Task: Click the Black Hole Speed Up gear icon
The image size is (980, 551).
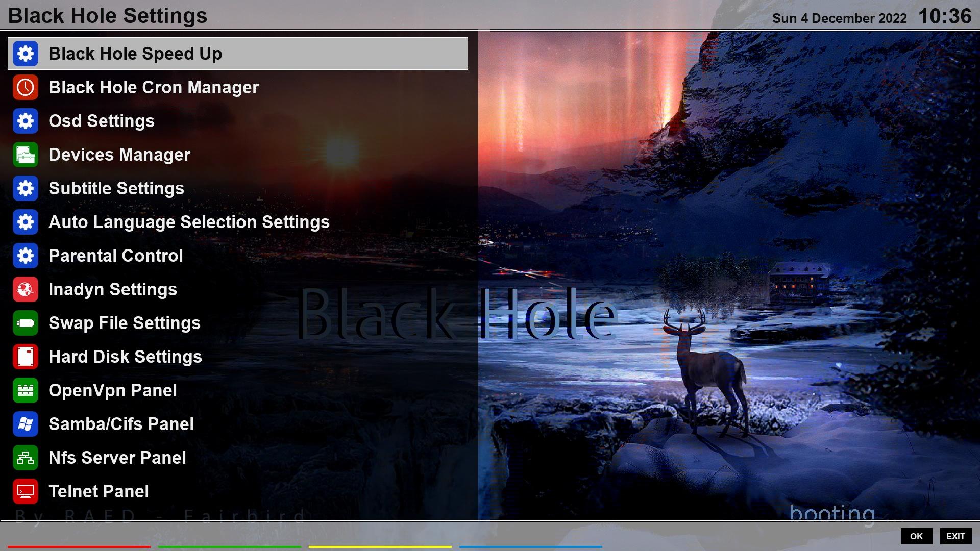Action: (x=26, y=54)
